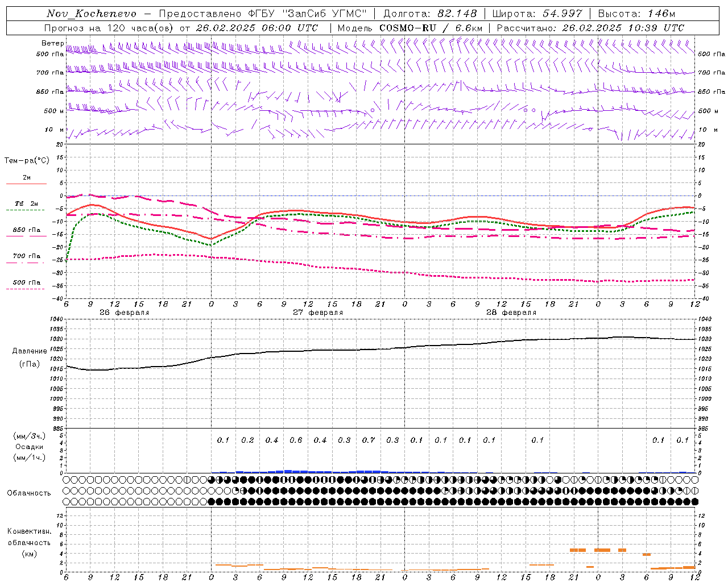
Task: Select the "(мм/3ч.)" precipitation unit label
Action: click(x=30, y=436)
